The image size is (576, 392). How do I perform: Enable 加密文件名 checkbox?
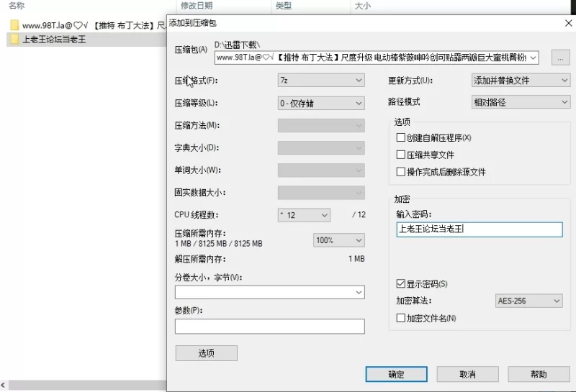tap(401, 318)
